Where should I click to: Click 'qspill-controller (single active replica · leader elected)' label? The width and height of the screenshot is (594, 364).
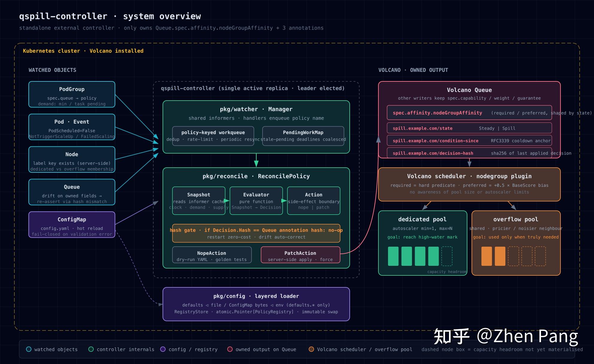pos(253,88)
